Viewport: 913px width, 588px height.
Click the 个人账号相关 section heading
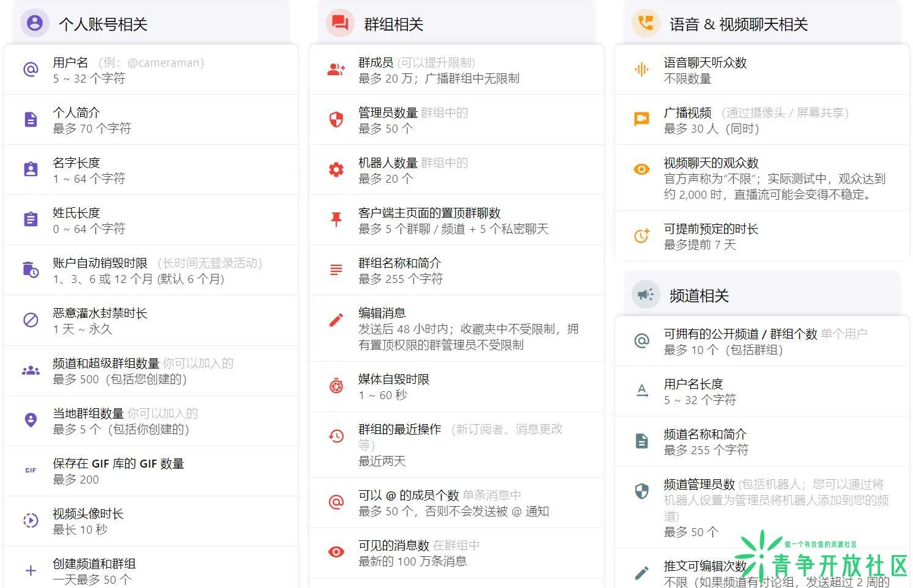(x=103, y=24)
